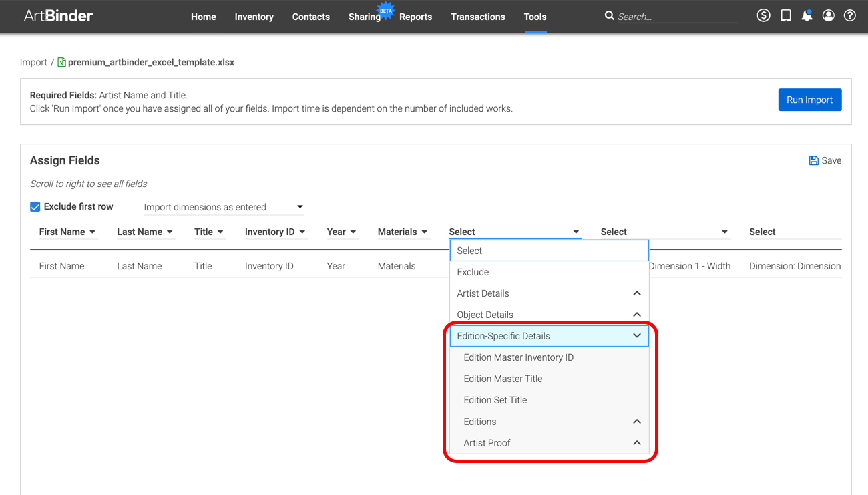
Task: Expand the Artist Details group
Action: pos(549,293)
